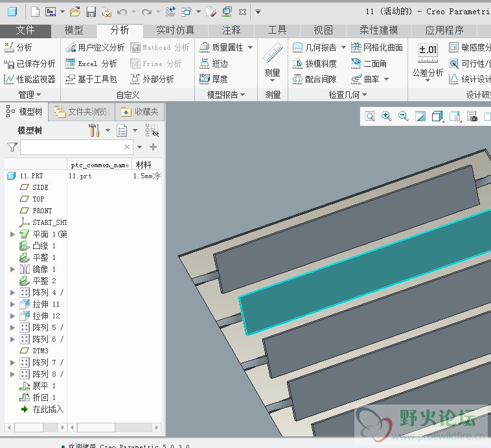Screen dimensions: 491x448
Task: Switch to 文件夹浏览器 panel tab
Action: 82,112
